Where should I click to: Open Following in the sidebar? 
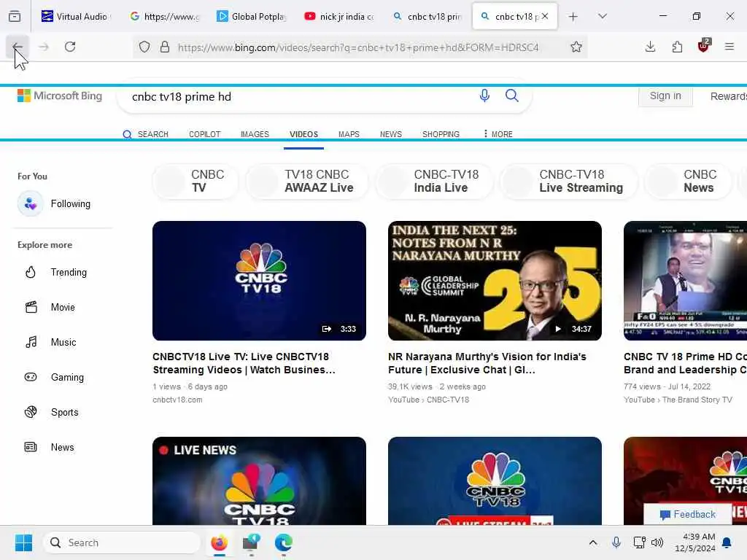point(54,204)
